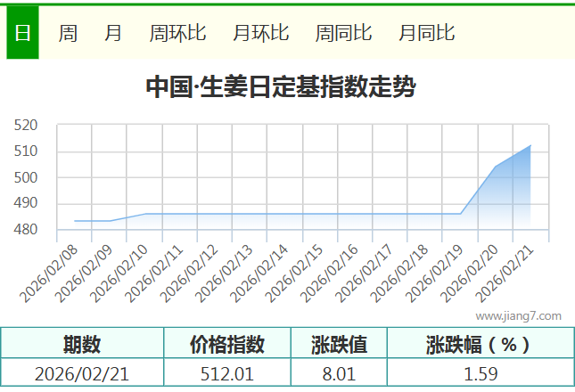
Task: Click the 涨跌幅（%） column header
Action: click(x=480, y=344)
